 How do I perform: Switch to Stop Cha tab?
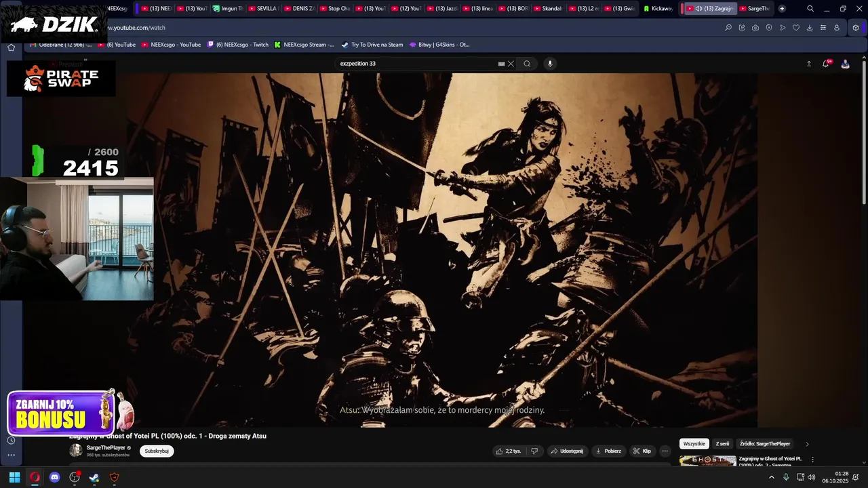click(x=334, y=9)
